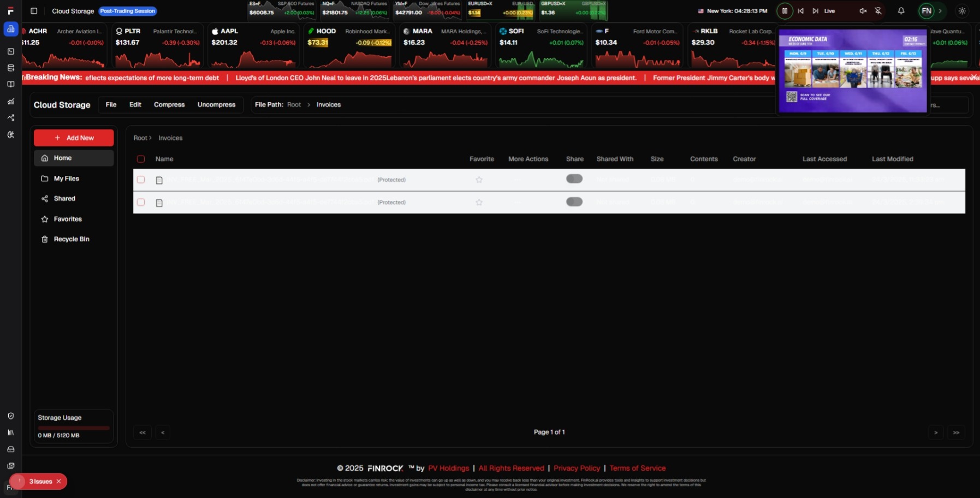Open the HOOD Robinhood ticker card

click(349, 45)
